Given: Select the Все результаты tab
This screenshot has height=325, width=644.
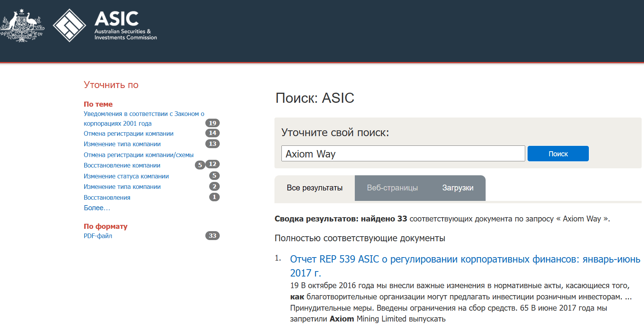Looking at the screenshot, I should (314, 188).
